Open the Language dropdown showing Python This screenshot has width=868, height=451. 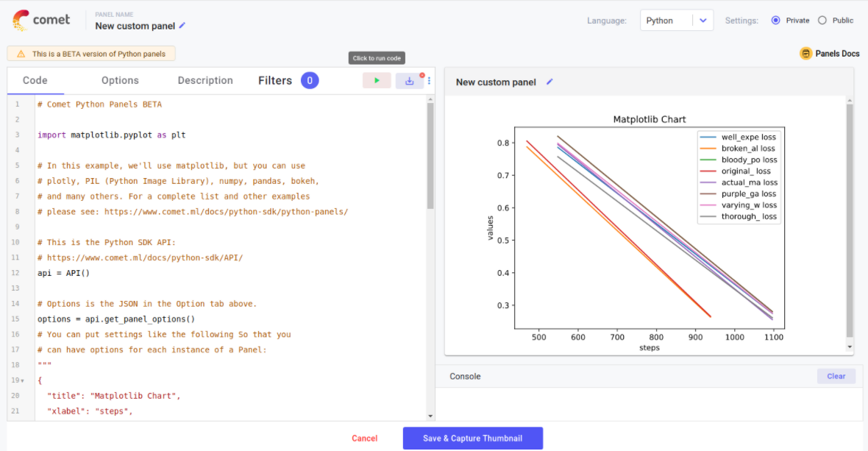pyautogui.click(x=676, y=21)
